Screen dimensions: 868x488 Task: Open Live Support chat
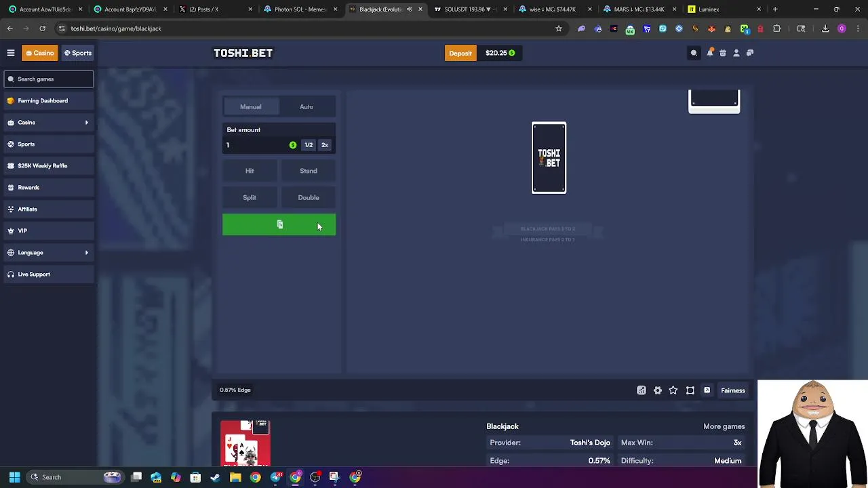[47, 274]
